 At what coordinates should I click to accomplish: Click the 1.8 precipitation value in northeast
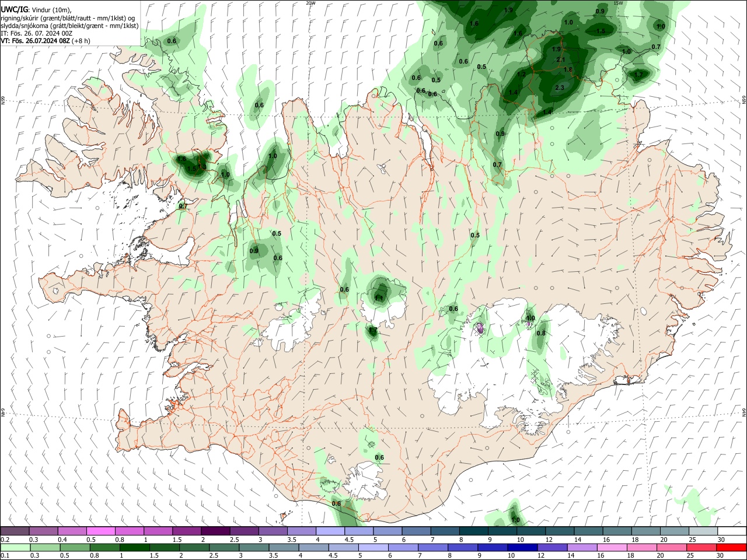point(568,69)
